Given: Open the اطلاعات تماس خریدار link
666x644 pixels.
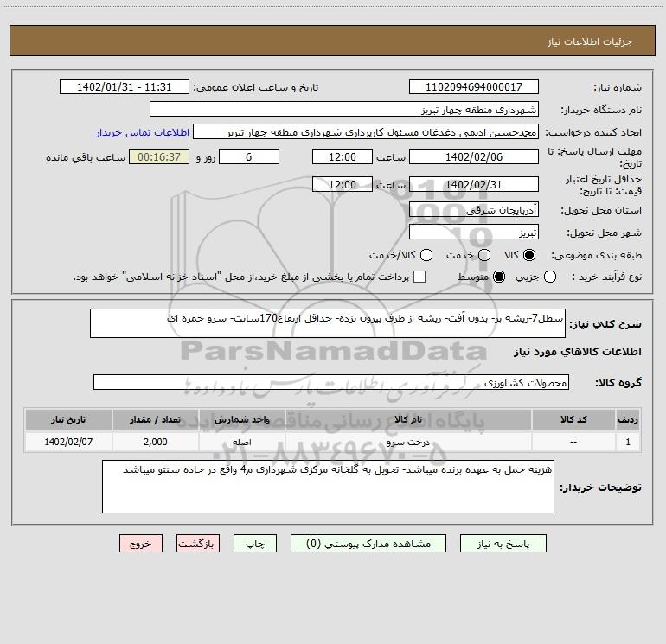Looking at the screenshot, I should point(143,132).
